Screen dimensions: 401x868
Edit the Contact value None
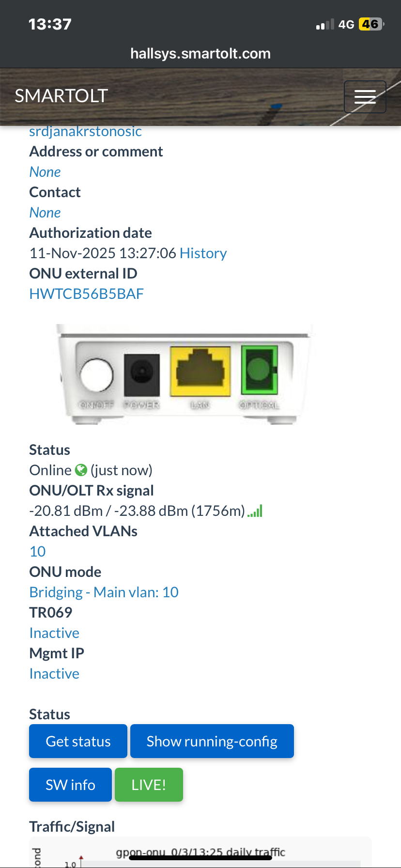tap(45, 212)
